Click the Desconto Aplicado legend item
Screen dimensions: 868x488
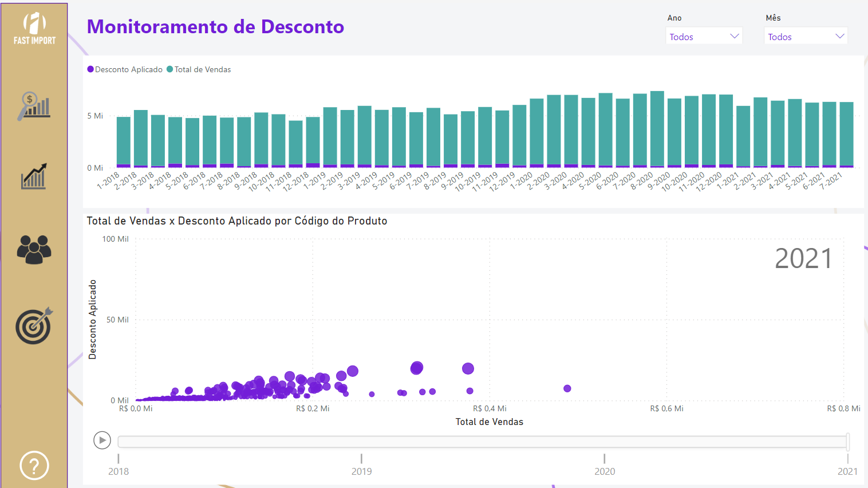click(x=125, y=69)
